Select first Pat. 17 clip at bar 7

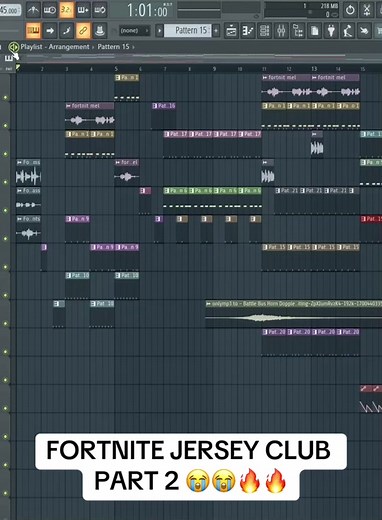pyautogui.click(x=176, y=144)
